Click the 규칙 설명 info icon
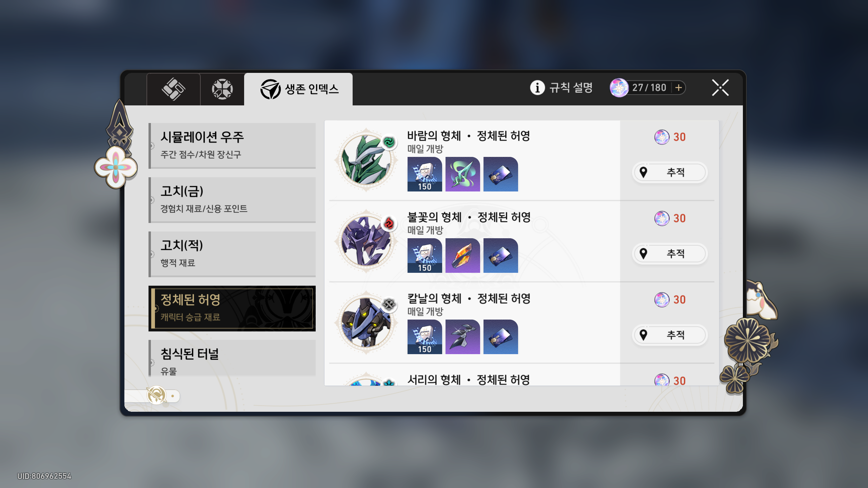Image resolution: width=868 pixels, height=488 pixels. pyautogui.click(x=537, y=88)
